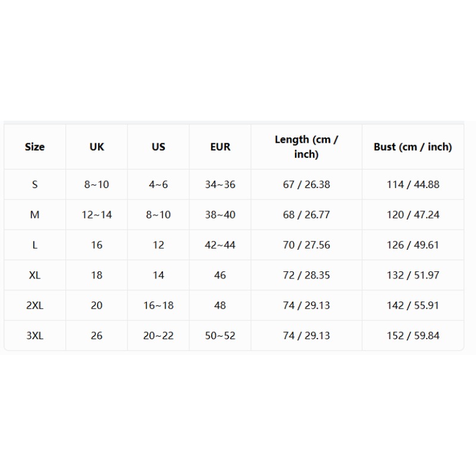This screenshot has height=476, width=476.
Task: Click the 120 / 47.24 bust cell
Action: pos(413,215)
